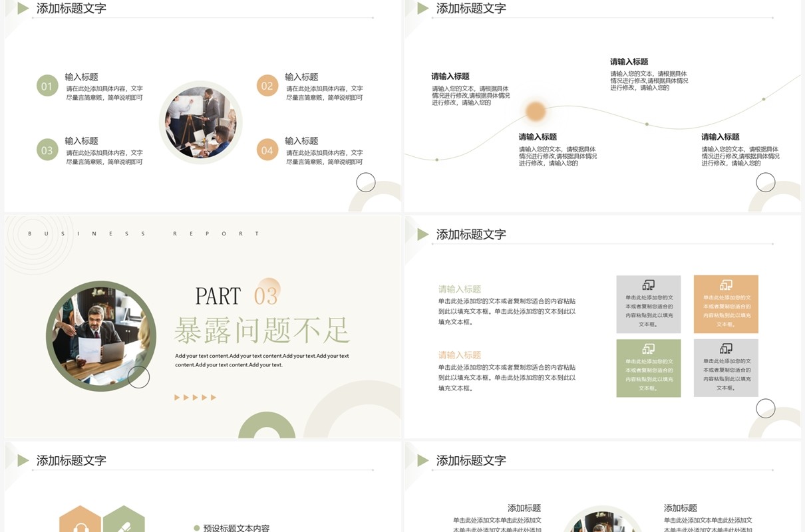805x532 pixels.
Task: Select the 输入标题 heading beside 03
Action: (x=81, y=141)
